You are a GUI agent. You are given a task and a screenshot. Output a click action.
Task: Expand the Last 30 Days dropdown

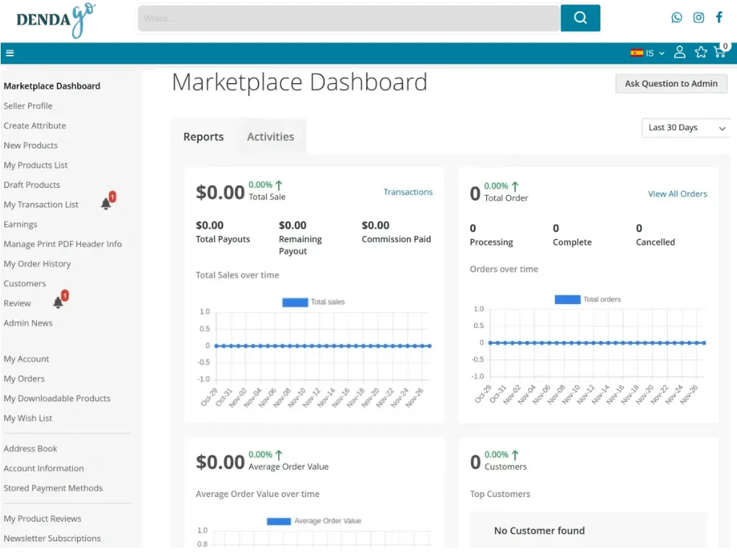(x=686, y=128)
